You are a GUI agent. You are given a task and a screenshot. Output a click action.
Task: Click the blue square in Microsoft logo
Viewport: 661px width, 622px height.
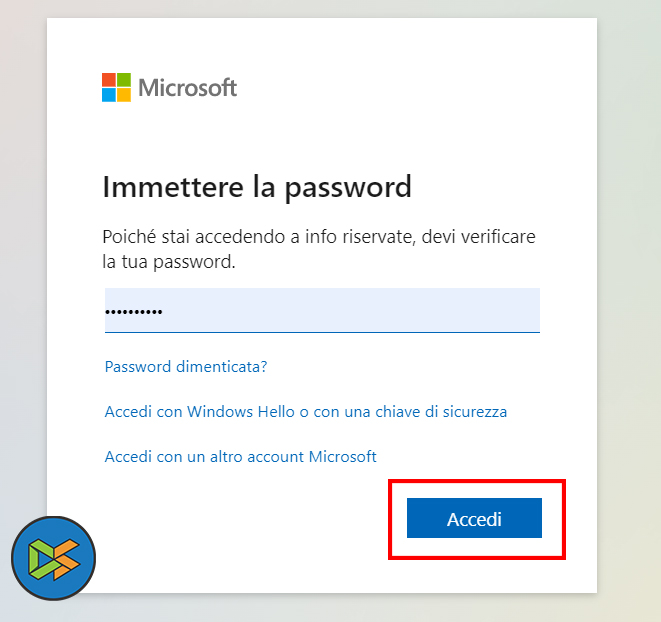[109, 95]
